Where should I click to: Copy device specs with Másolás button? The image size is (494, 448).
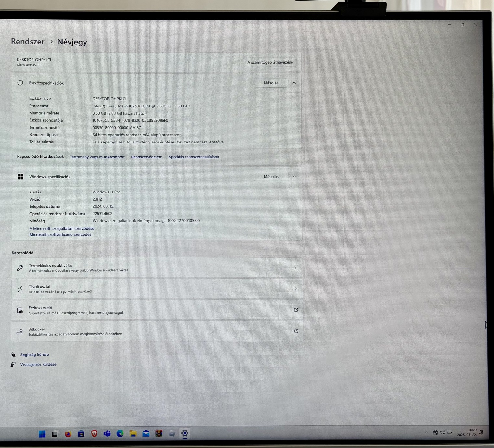click(271, 83)
